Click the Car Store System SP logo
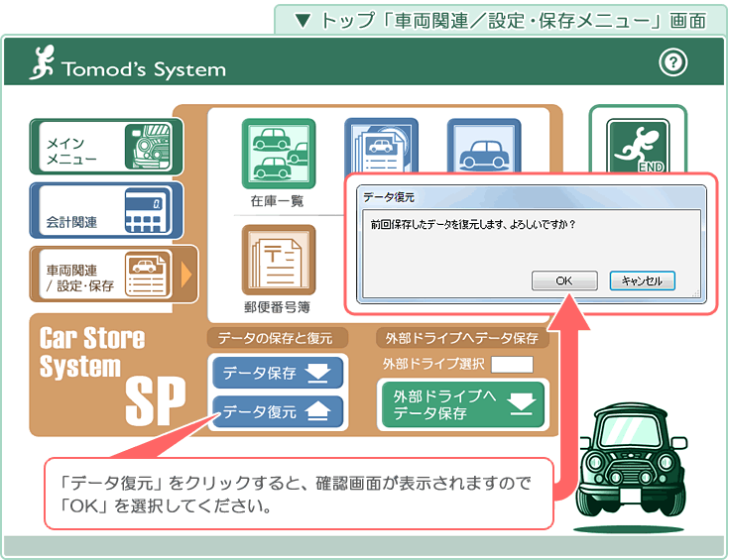729x560 pixels. [x=112, y=375]
